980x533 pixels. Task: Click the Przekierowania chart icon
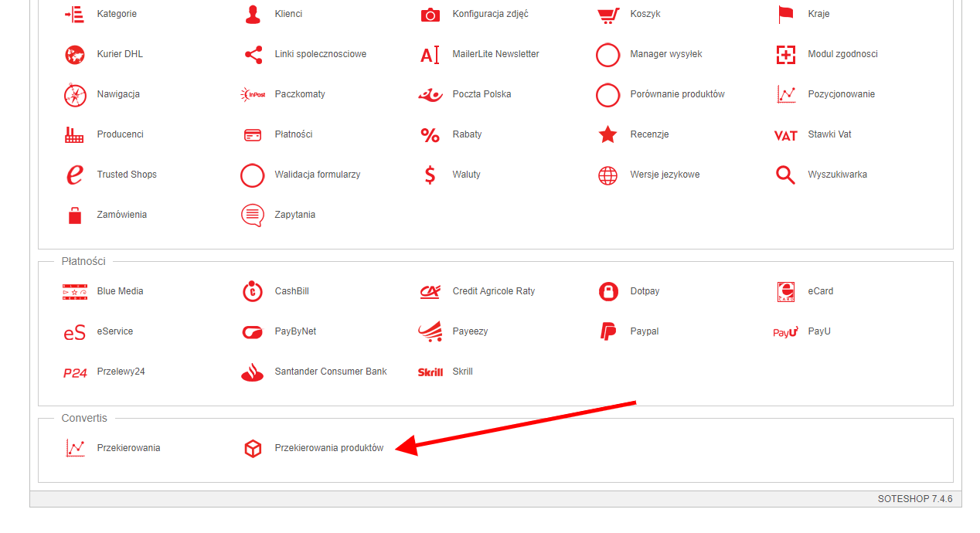point(75,448)
